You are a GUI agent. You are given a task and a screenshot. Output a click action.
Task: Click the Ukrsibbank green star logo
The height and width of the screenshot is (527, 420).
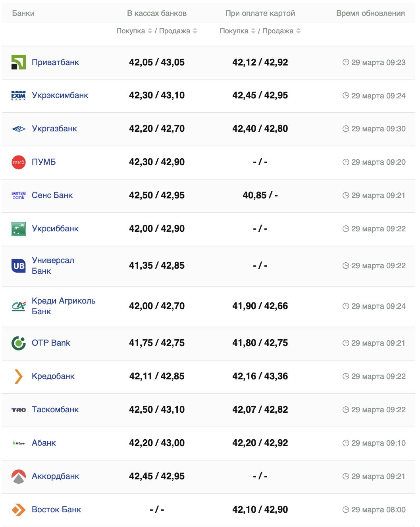point(19,229)
